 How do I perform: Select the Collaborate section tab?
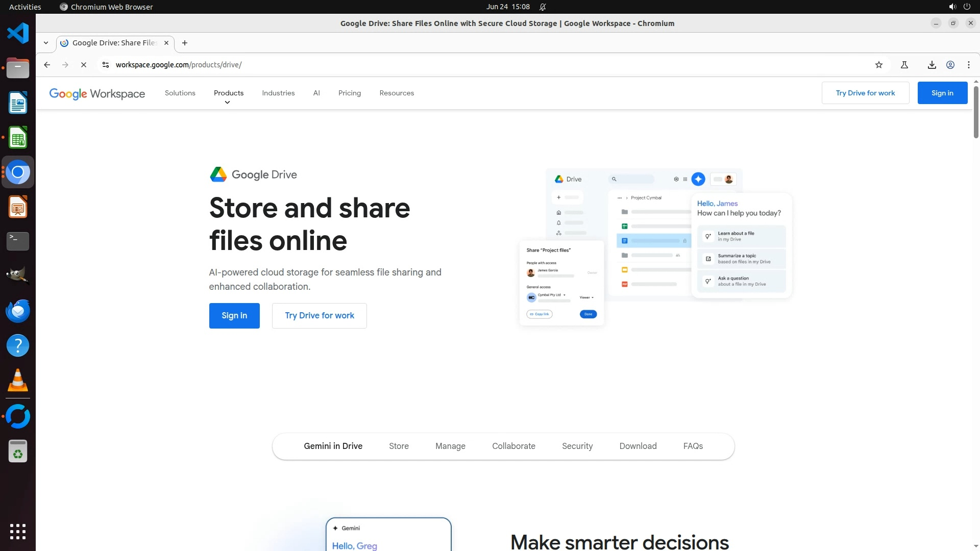click(513, 446)
